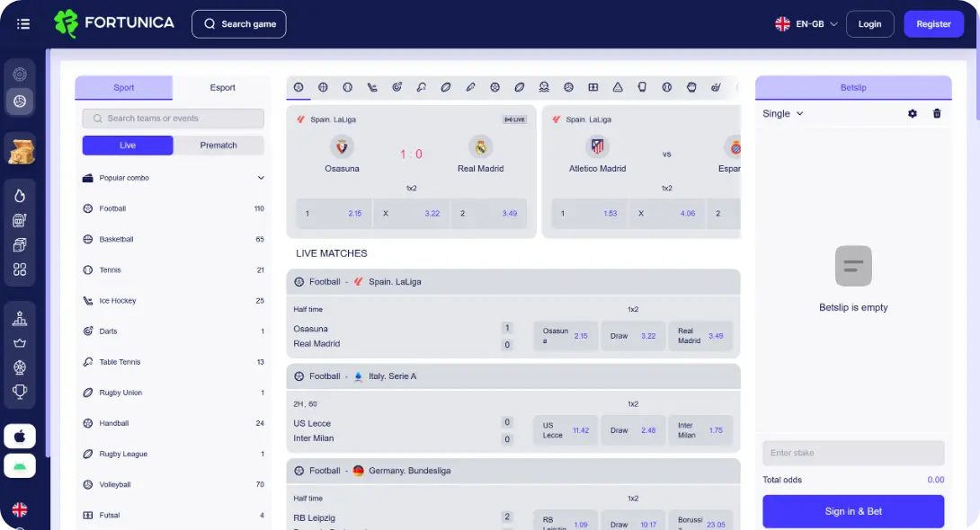Screen dimensions: 980x530
Task: Click the Register button
Action: [x=934, y=23]
